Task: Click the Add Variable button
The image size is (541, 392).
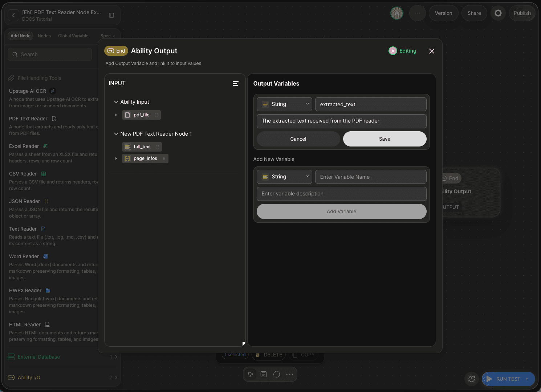Action: [342, 211]
